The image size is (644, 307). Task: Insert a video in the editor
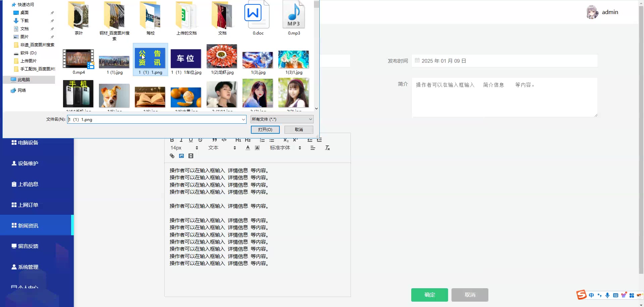coord(191,156)
